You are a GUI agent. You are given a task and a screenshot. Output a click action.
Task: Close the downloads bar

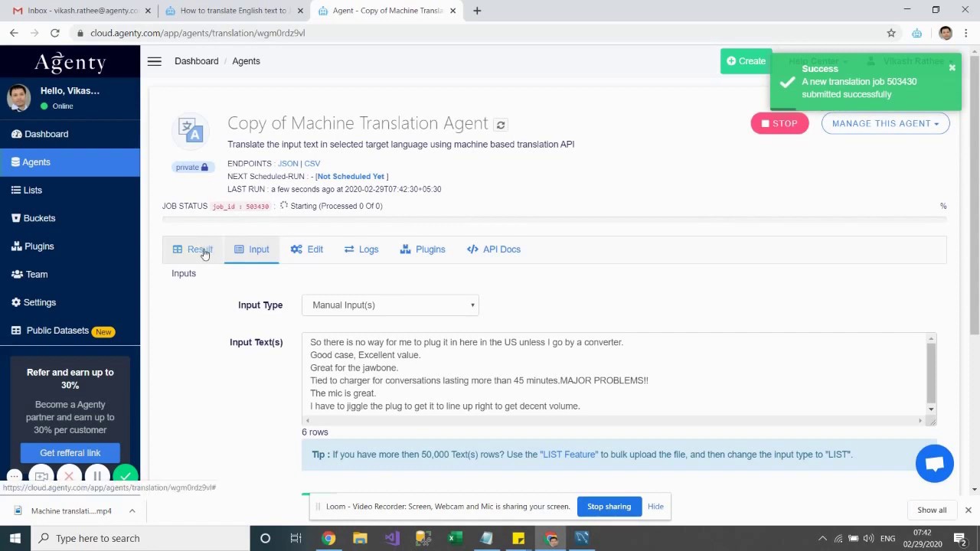(x=968, y=510)
